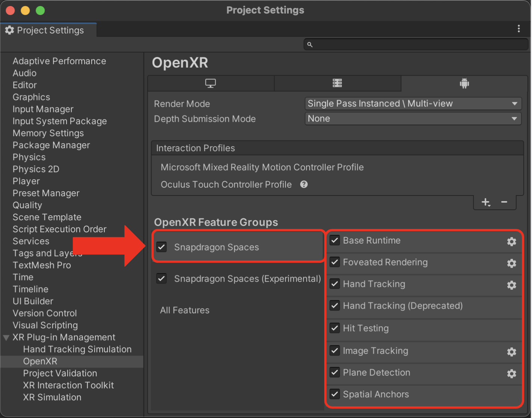Screen dimensions: 532x418
Task: Open Services settings
Action: [x=31, y=241]
